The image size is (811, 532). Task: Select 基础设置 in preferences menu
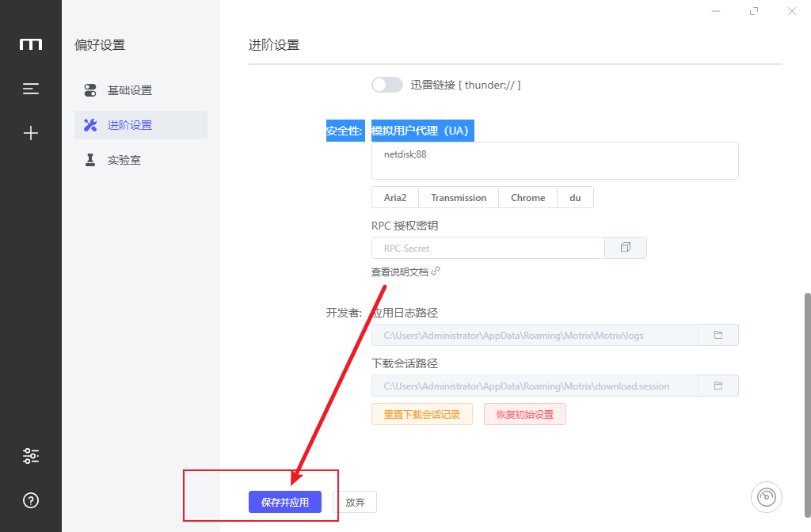click(130, 90)
